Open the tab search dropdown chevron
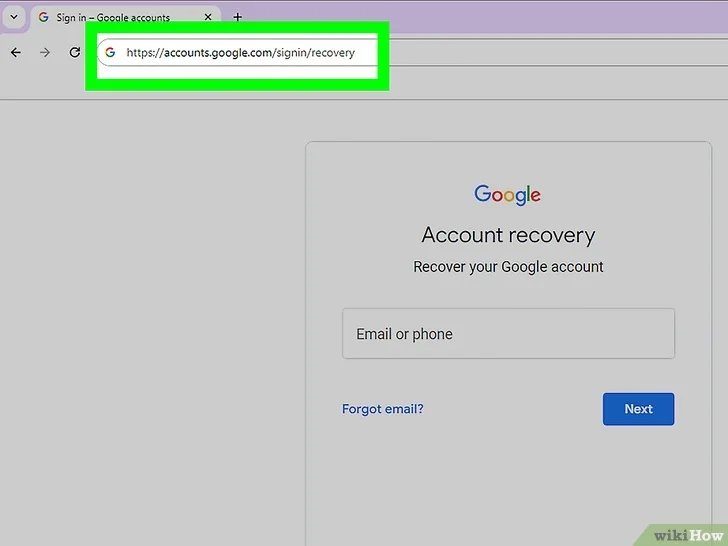728x546 pixels. pyautogui.click(x=14, y=17)
